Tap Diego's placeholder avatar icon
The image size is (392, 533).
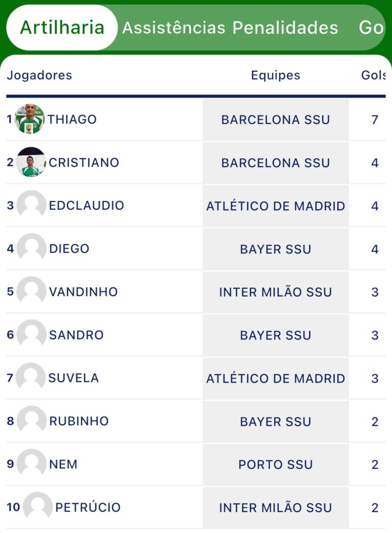[31, 248]
